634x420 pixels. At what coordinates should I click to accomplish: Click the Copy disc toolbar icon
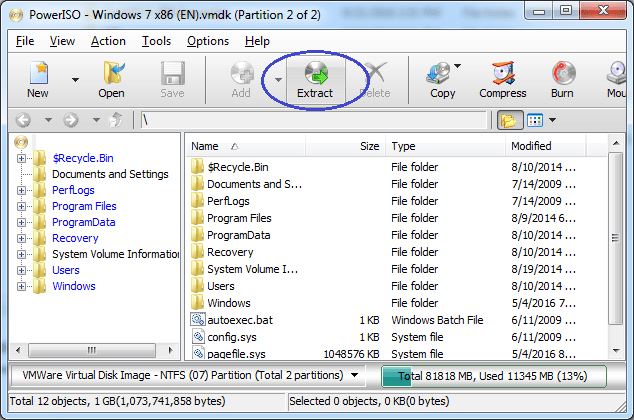(x=439, y=73)
